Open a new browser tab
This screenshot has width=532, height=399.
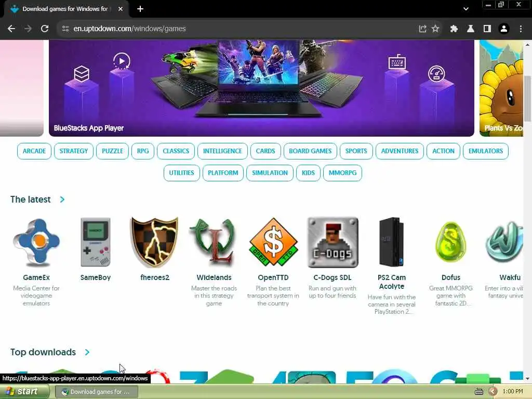(140, 9)
